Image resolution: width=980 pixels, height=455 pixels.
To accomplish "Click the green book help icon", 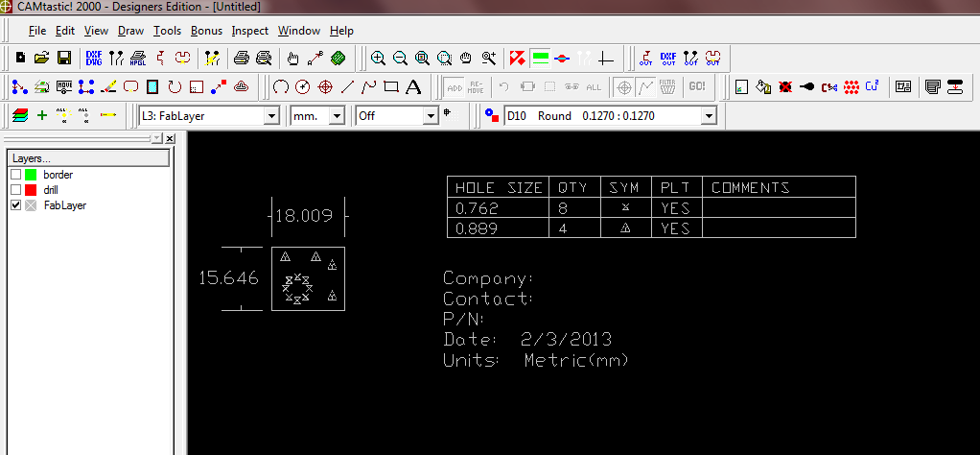I will coord(338,59).
